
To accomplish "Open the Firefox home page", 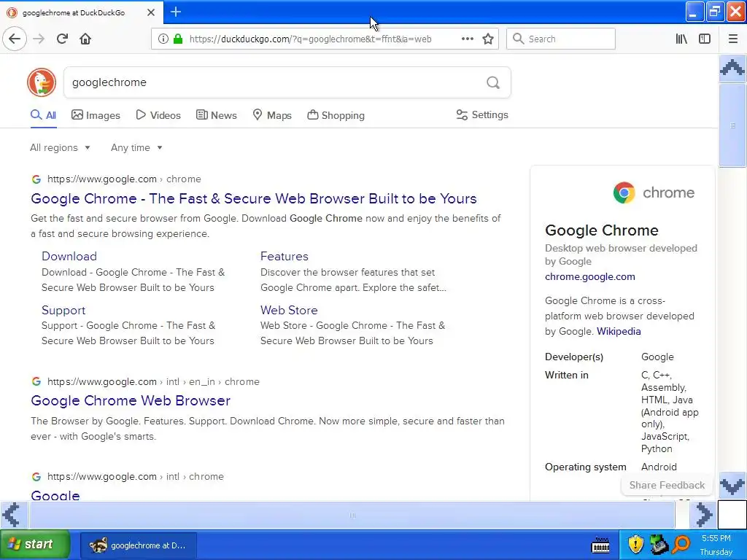I will click(85, 39).
